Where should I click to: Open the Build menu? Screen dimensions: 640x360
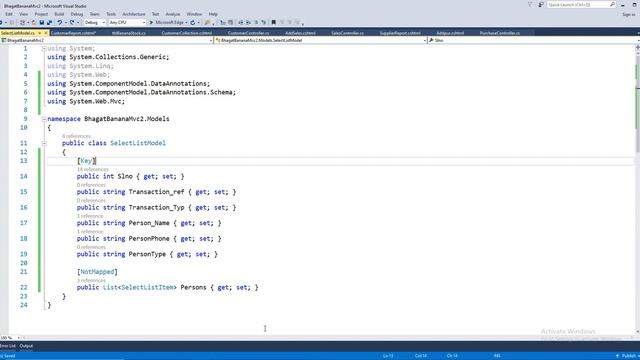[x=59, y=14]
